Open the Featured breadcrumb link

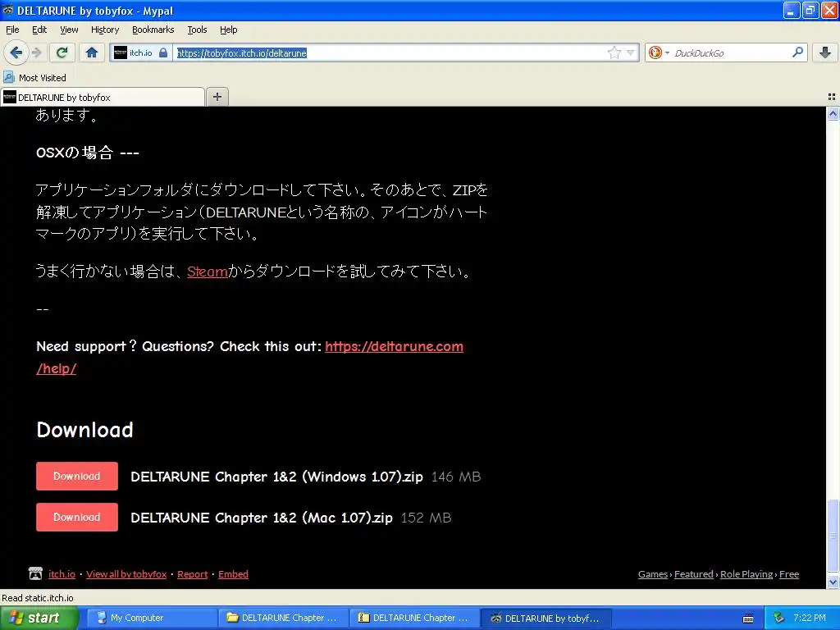[x=693, y=573]
